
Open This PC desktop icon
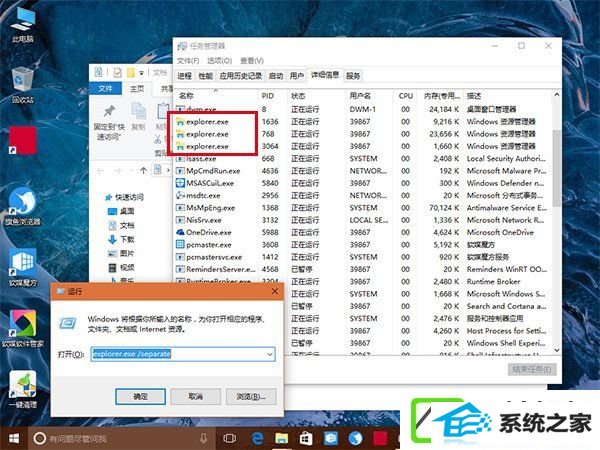coord(23,24)
